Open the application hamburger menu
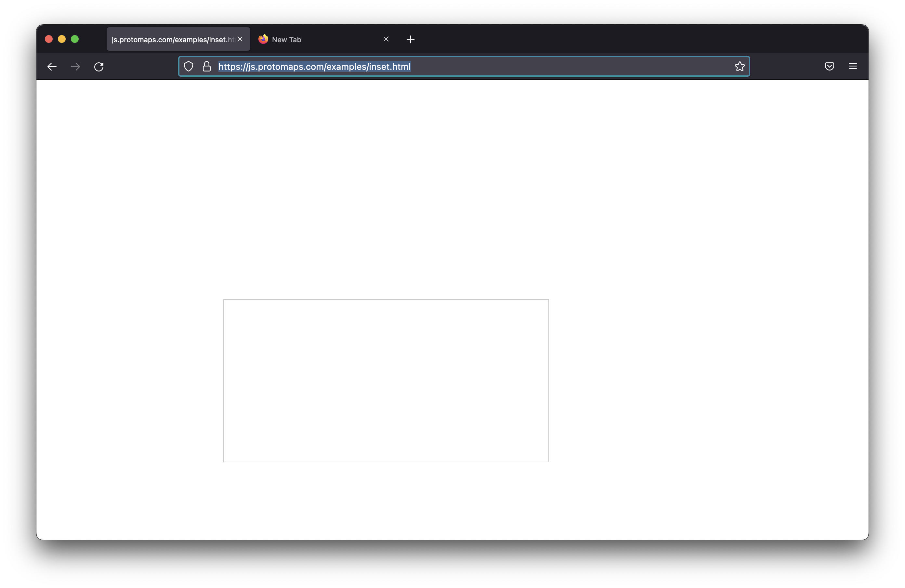The image size is (905, 588). 853,67
